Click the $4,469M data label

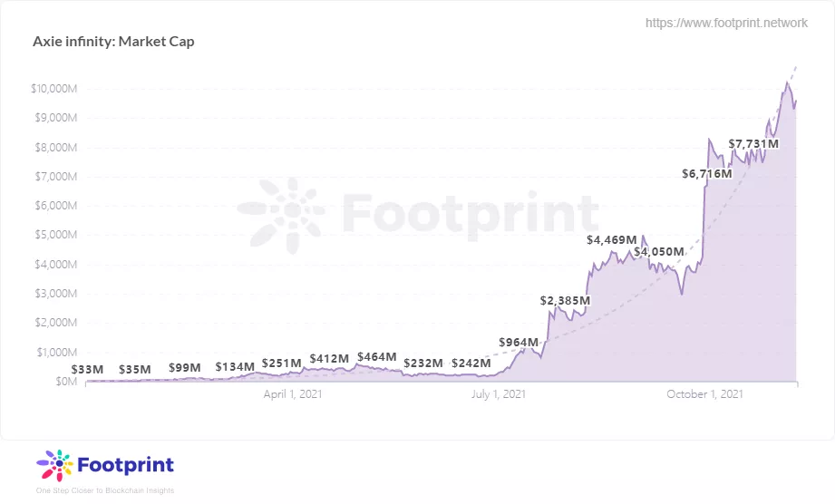[x=612, y=240]
